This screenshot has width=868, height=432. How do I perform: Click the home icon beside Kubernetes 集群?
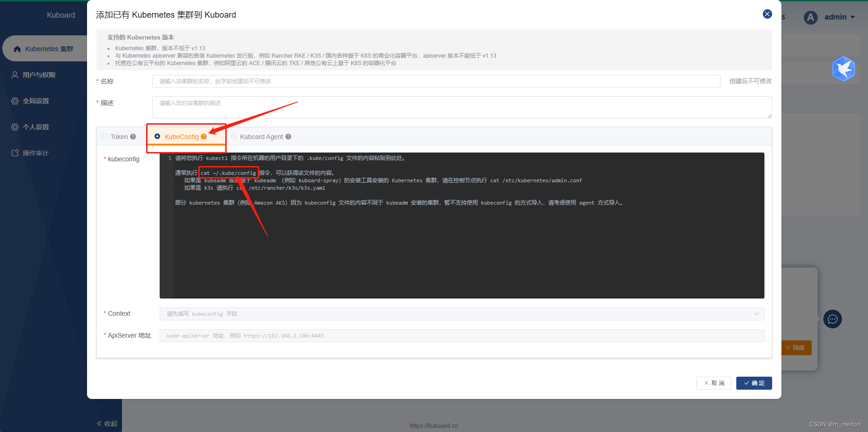pos(17,49)
